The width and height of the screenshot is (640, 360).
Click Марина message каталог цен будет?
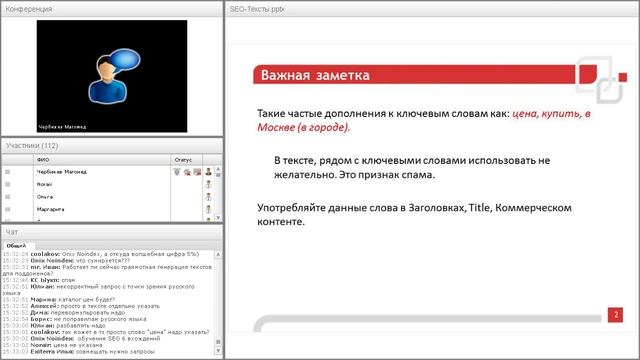click(59, 299)
